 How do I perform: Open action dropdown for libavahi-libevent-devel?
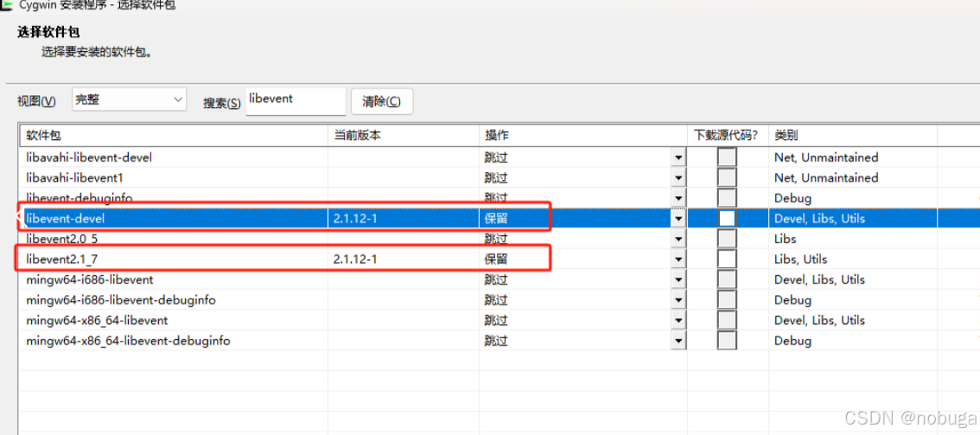[678, 157]
